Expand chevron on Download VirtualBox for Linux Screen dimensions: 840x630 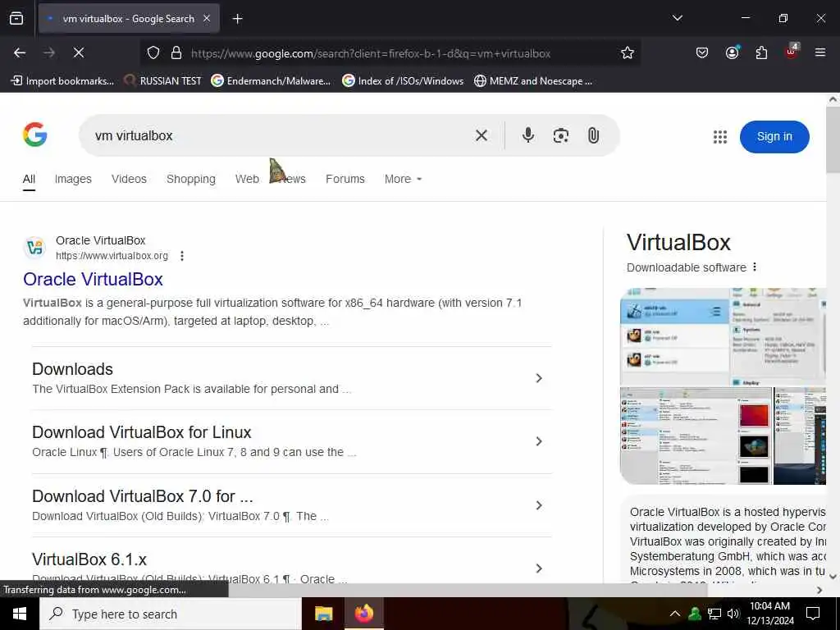click(538, 441)
